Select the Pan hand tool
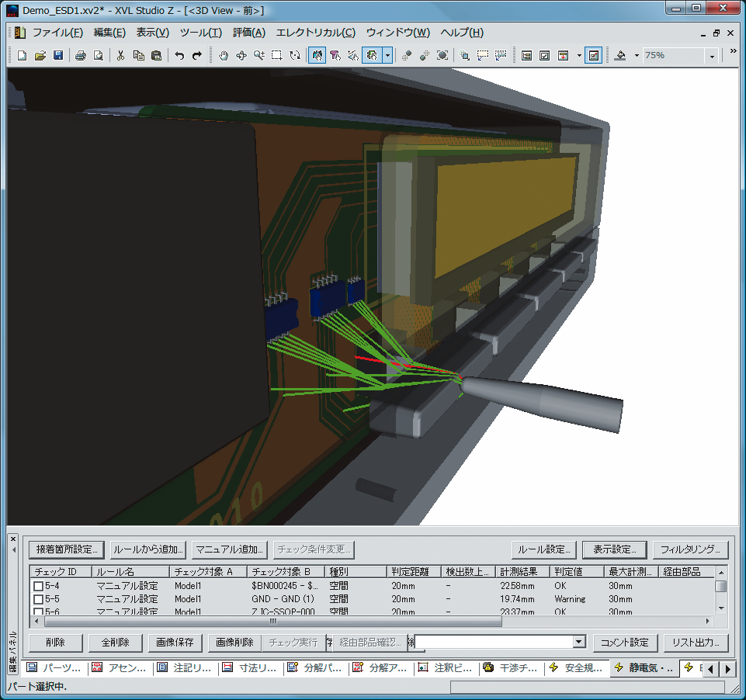746x700 pixels. [x=223, y=56]
